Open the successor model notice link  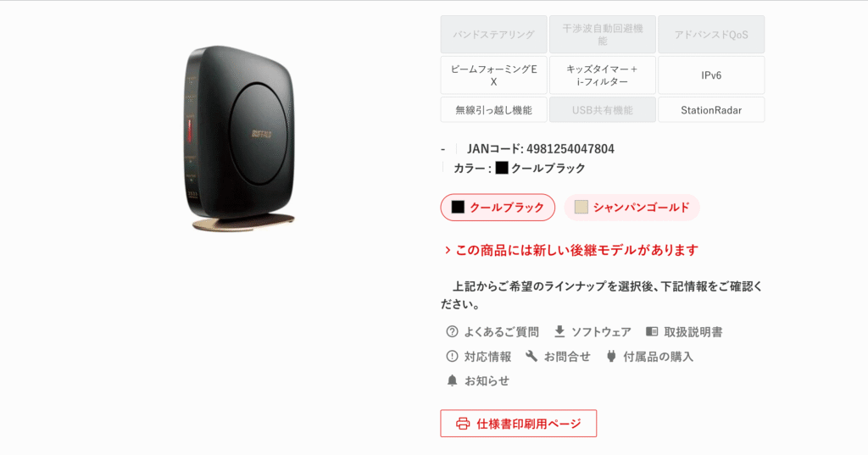571,250
